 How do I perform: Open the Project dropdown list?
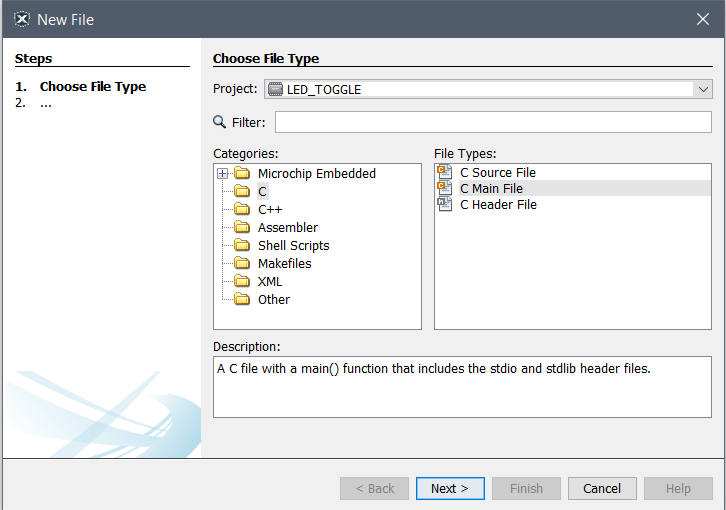click(701, 89)
